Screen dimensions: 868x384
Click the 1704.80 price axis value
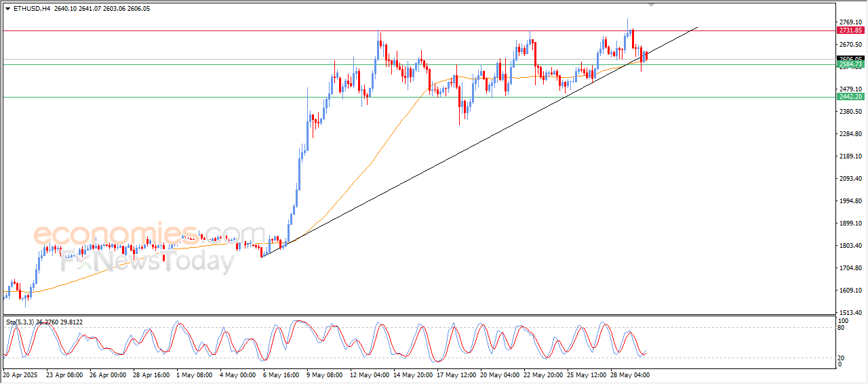click(850, 268)
